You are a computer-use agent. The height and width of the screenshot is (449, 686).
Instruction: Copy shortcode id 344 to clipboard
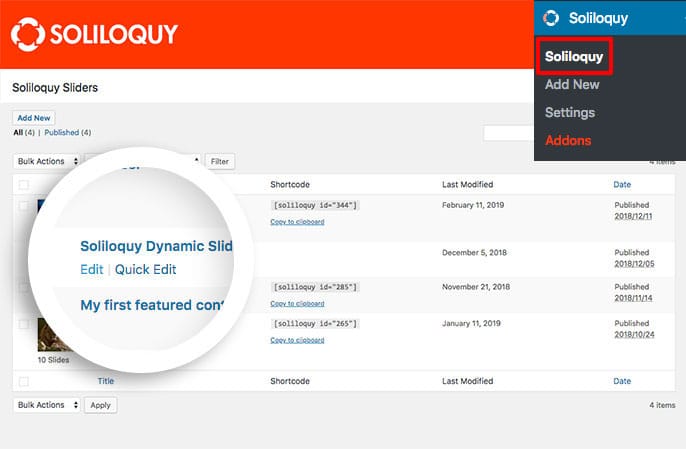297,222
